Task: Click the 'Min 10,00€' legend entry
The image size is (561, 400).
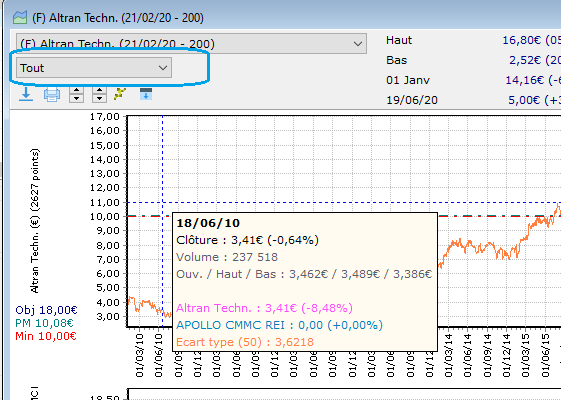Action: (46, 336)
